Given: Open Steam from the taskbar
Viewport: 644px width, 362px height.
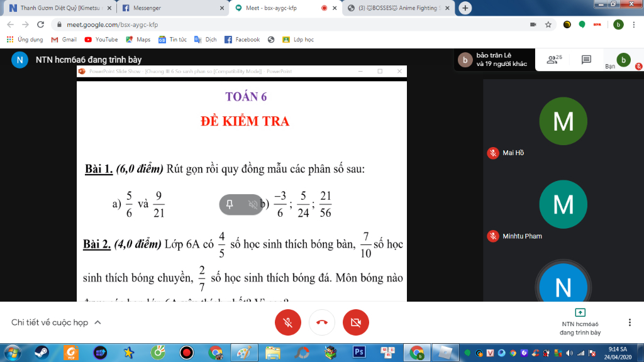Looking at the screenshot, I should coord(41,353).
